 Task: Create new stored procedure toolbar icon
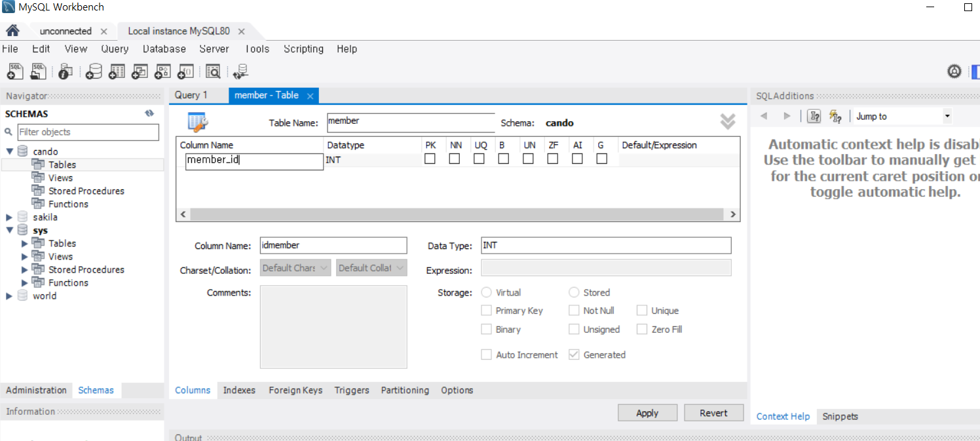(162, 71)
